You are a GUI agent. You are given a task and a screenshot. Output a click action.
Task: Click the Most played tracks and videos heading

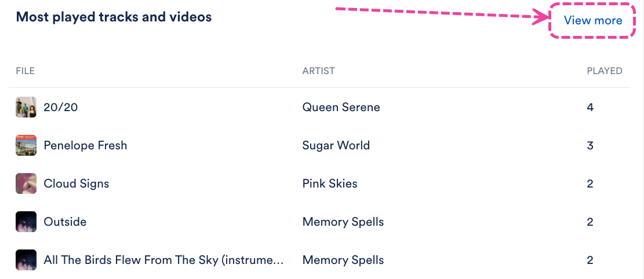pyautogui.click(x=114, y=17)
